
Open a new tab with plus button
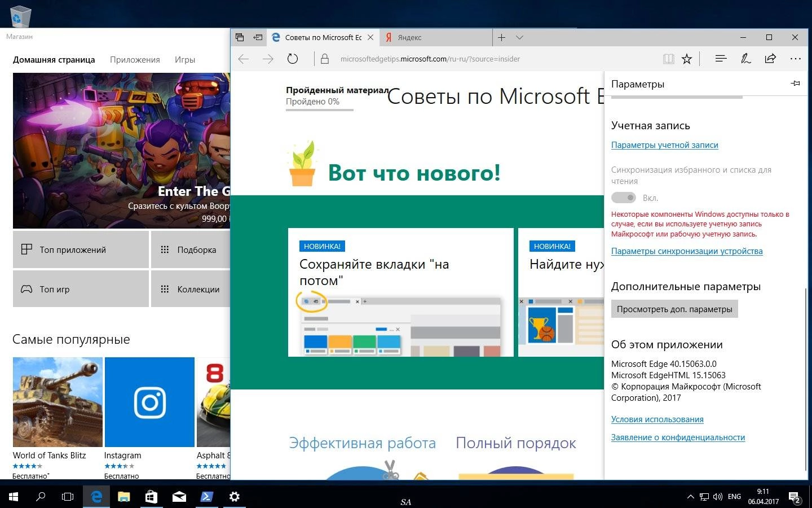click(501, 37)
